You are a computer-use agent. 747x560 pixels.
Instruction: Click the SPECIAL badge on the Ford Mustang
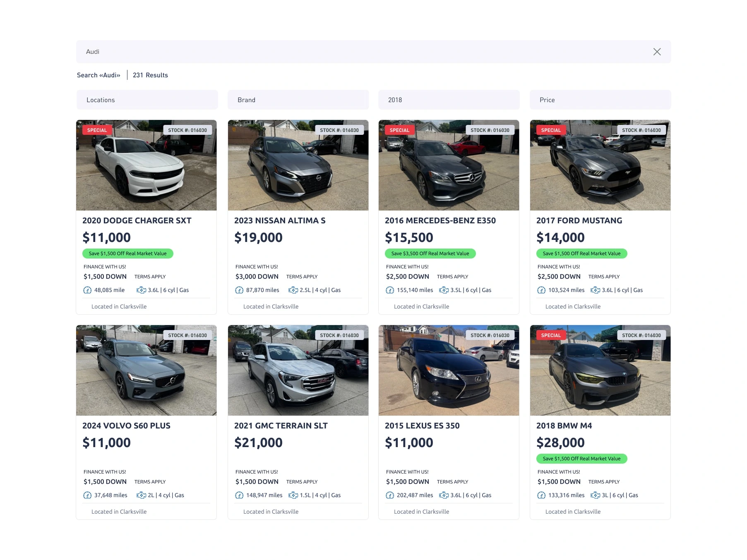click(550, 130)
